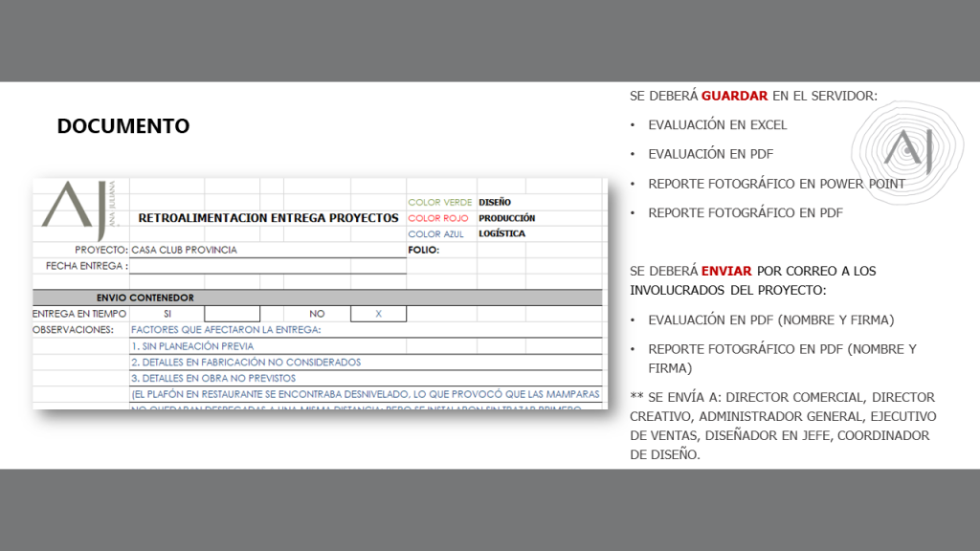This screenshot has width=980, height=551.
Task: Click the red GUARDAR word
Action: (x=734, y=96)
